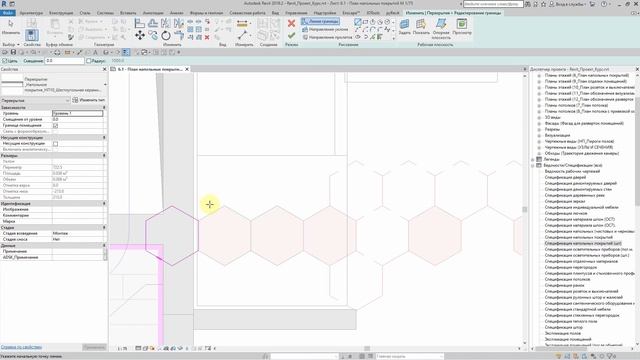Open the type selector dropdown in Properties

(105, 84)
